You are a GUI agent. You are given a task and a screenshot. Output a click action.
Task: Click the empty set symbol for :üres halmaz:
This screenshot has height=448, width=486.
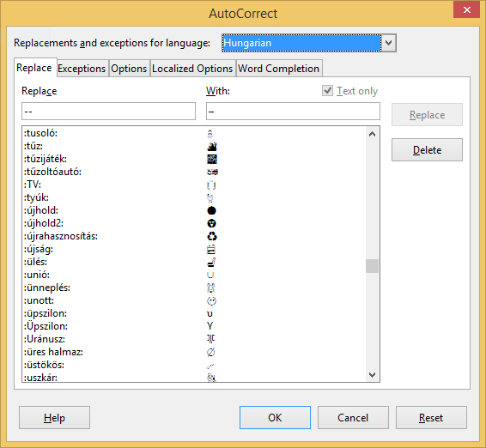click(x=210, y=352)
